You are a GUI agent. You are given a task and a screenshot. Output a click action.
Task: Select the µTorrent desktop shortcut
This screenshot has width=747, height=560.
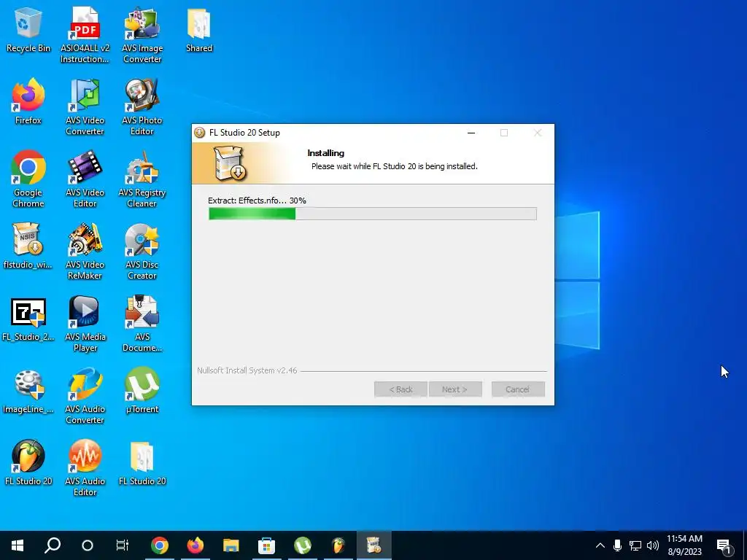(142, 391)
